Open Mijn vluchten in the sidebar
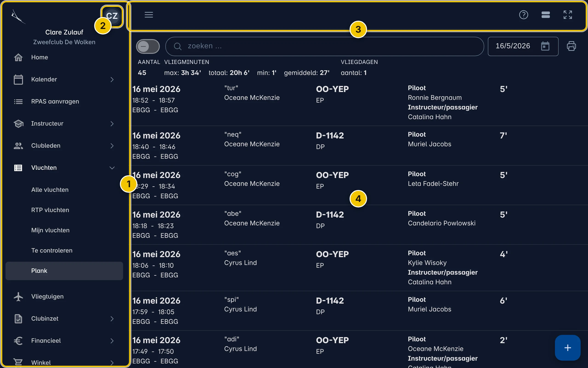The width and height of the screenshot is (588, 368). click(64, 230)
